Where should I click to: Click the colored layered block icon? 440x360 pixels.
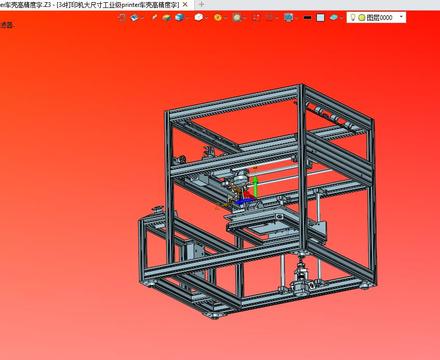(166, 17)
